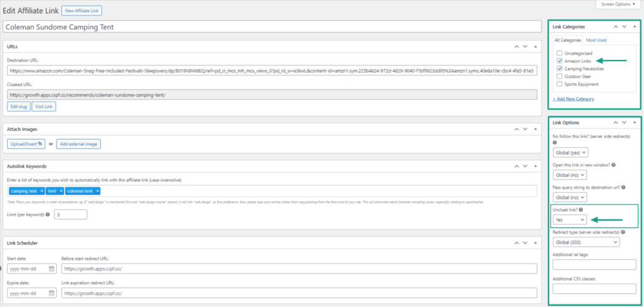Open the Expire date calendar picker
The image size is (644, 307).
[52, 293]
